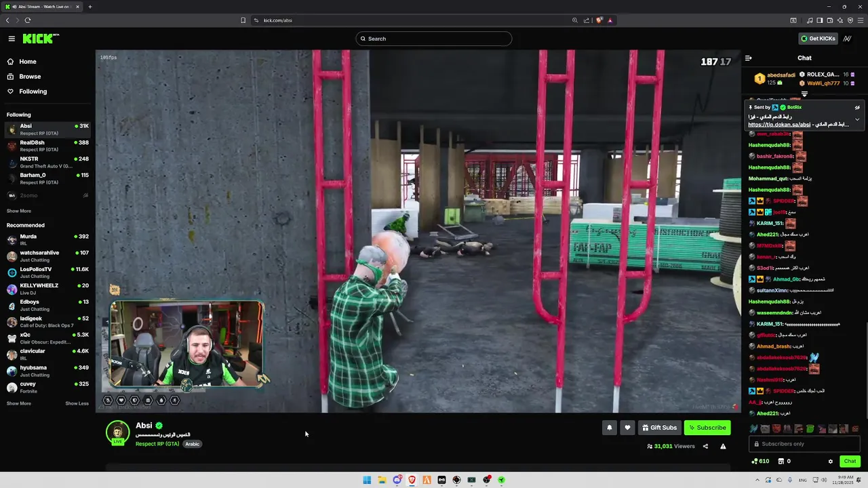The width and height of the screenshot is (868, 488).
Task: Open the KICKs balance 610
Action: [x=760, y=462]
